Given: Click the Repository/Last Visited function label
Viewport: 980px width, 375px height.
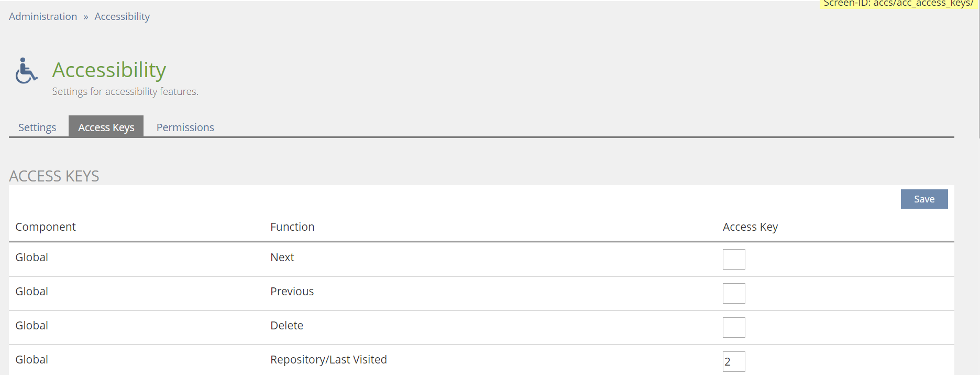Looking at the screenshot, I should pyautogui.click(x=328, y=360).
